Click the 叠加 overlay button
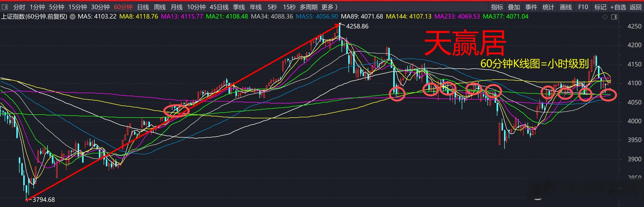Viewport: 644px width, 207px height. click(x=514, y=7)
